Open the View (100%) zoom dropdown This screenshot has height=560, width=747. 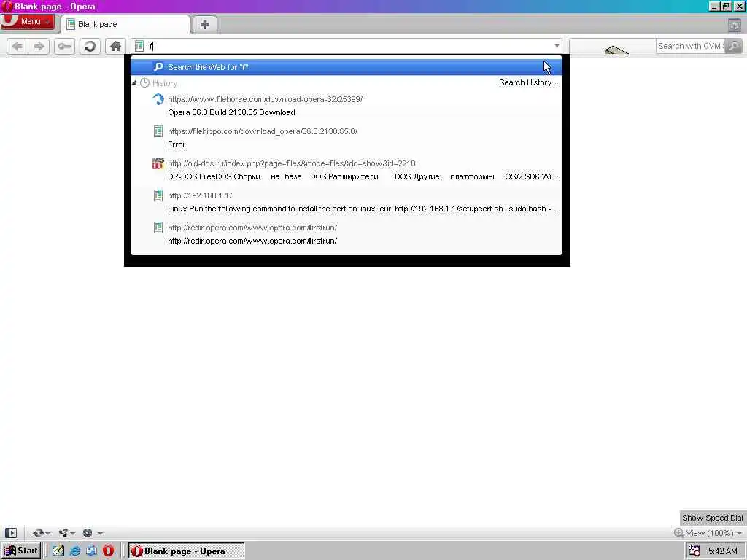(x=713, y=533)
